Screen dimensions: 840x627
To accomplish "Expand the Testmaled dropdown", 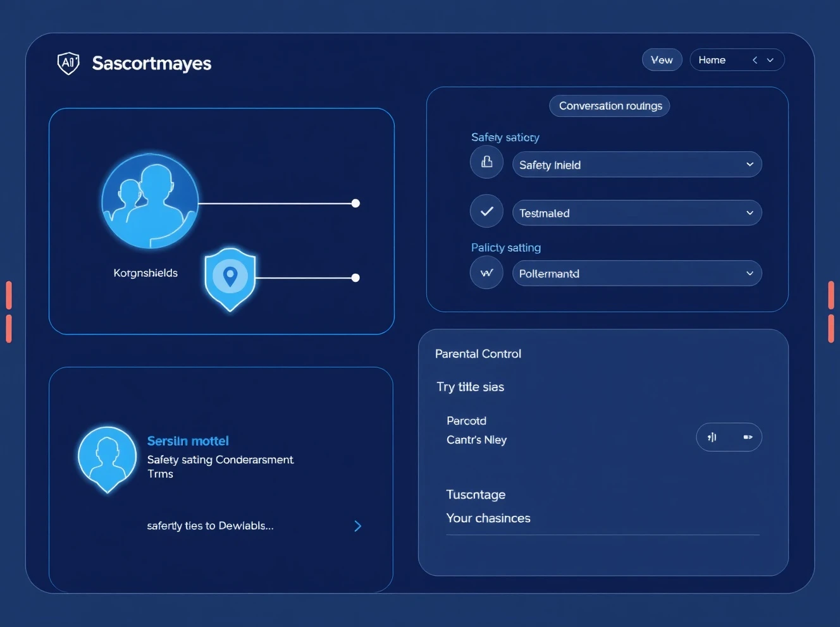I will pos(636,213).
